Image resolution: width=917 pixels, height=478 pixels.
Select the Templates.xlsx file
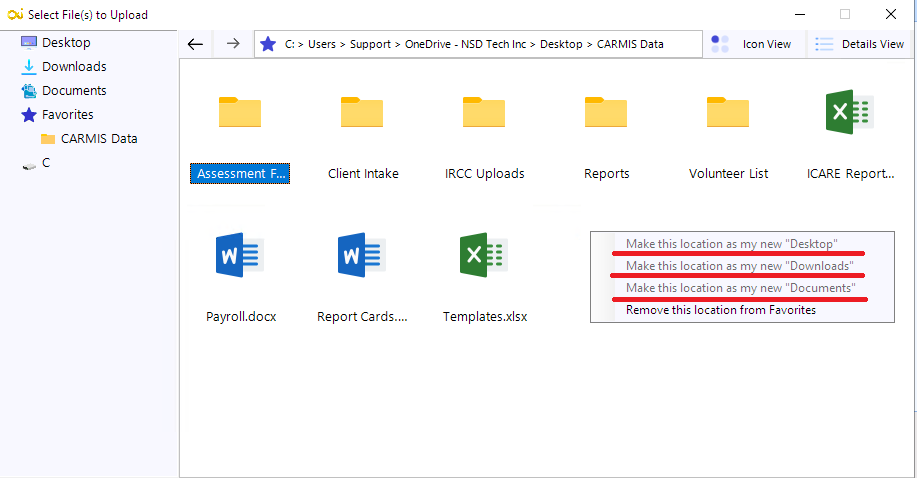click(x=484, y=255)
